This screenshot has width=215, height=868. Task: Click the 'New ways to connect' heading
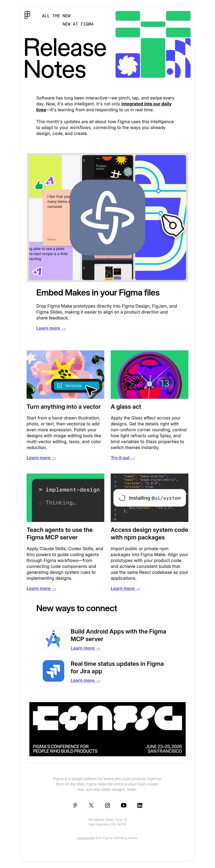pos(77,608)
